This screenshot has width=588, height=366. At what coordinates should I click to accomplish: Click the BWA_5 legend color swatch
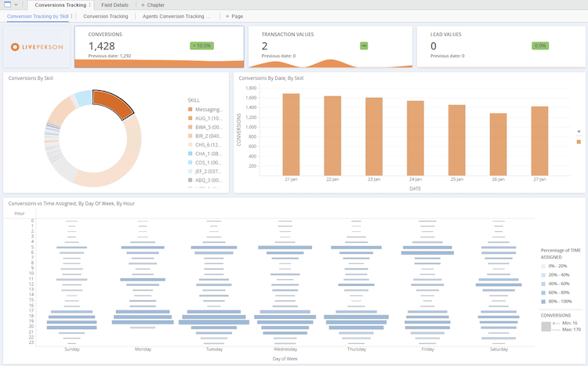191,127
